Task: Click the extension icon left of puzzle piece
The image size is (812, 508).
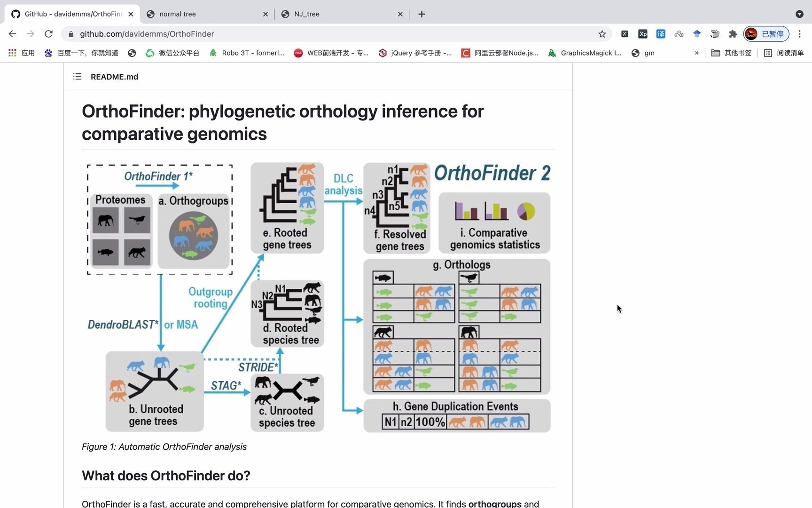Action: 715,34
